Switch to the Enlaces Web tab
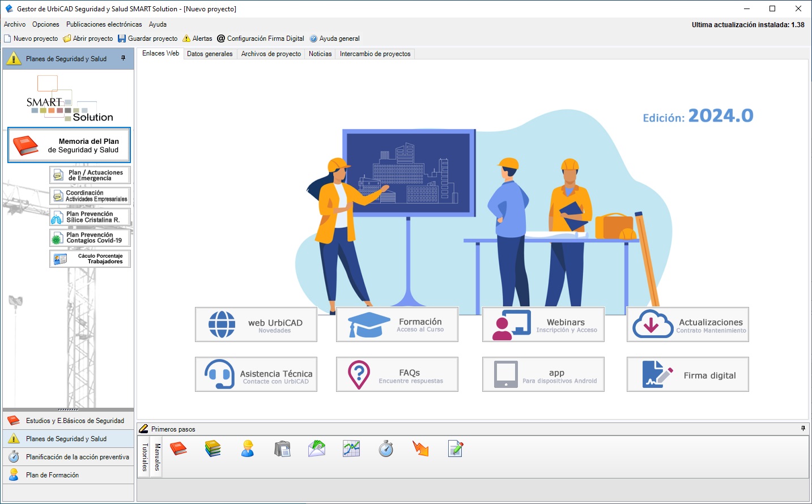The height and width of the screenshot is (504, 812). point(160,53)
